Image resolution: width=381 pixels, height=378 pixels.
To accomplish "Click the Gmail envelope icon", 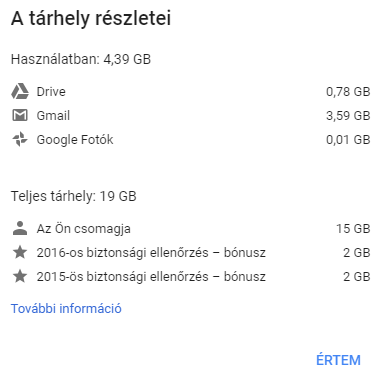I will tap(20, 115).
